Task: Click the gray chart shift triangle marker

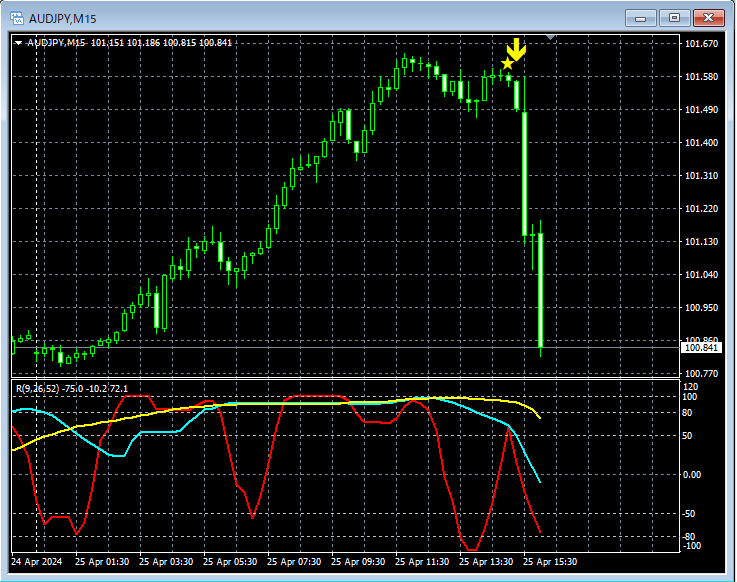Action: click(550, 38)
